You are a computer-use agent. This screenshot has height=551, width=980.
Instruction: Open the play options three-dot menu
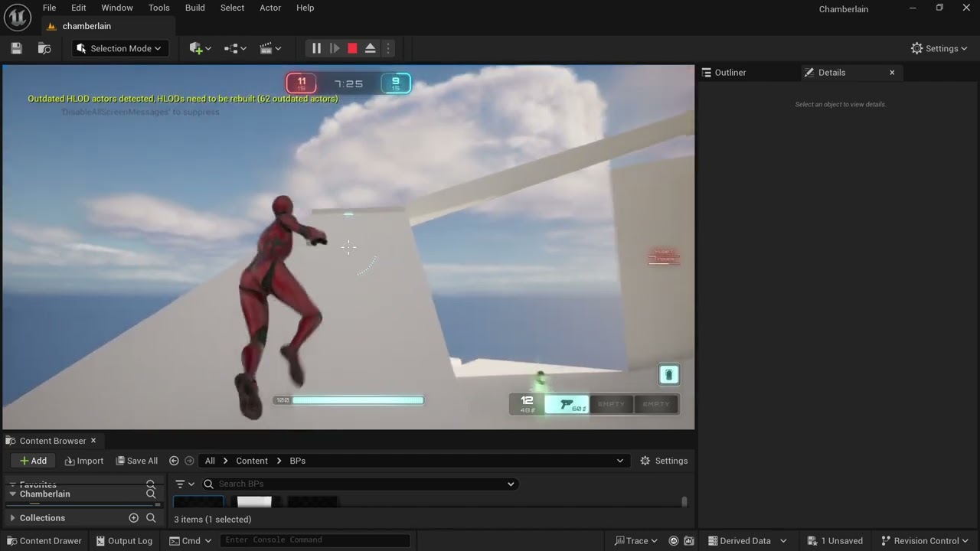(388, 48)
